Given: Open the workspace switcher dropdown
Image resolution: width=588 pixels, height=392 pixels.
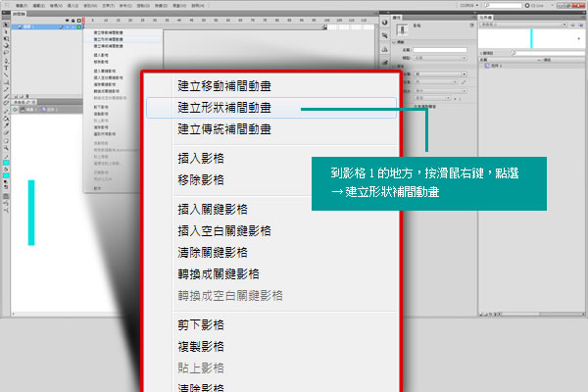Looking at the screenshot, I should tap(468, 6).
